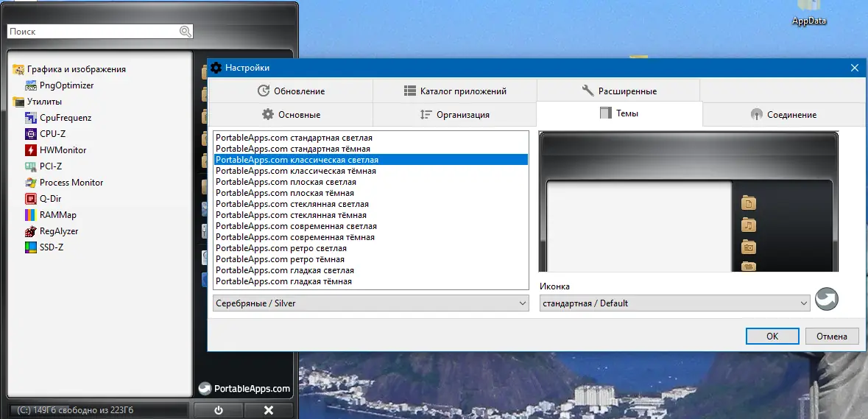Select theme современная тёмная
The image size is (868, 419).
371,237
